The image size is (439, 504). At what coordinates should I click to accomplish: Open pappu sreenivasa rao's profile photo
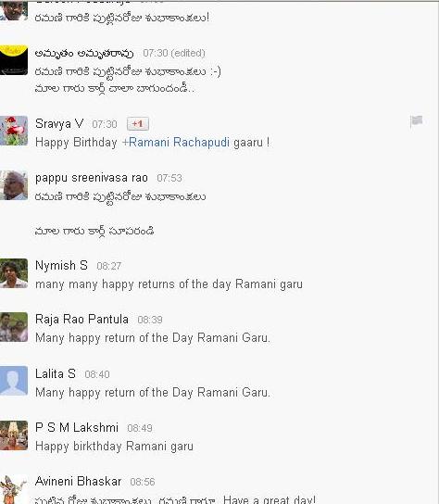pos(14,185)
